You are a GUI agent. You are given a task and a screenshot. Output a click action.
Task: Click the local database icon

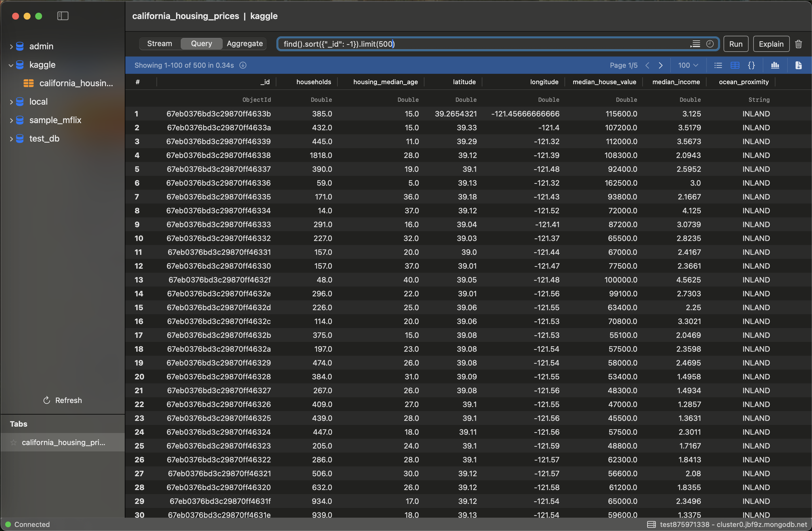tap(20, 102)
